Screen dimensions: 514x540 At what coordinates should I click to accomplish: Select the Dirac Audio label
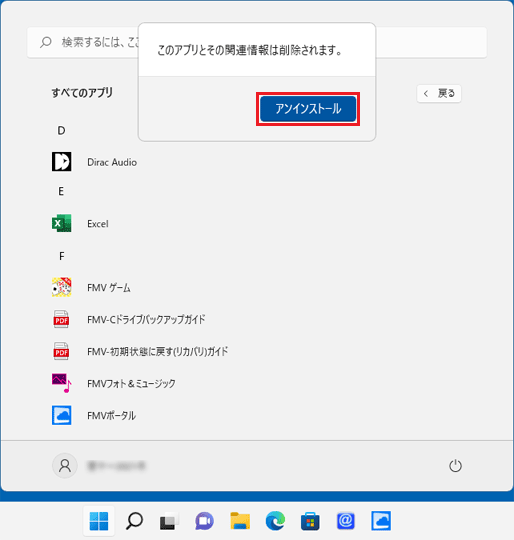point(112,162)
